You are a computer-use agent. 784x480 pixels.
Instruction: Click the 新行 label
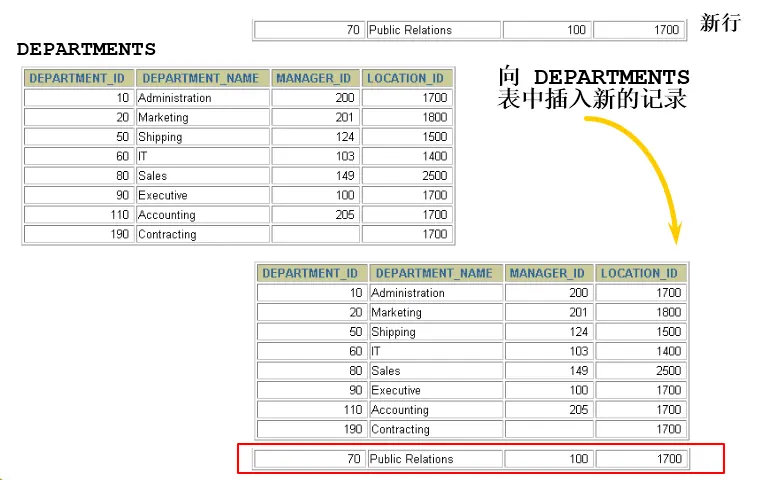click(x=720, y=23)
